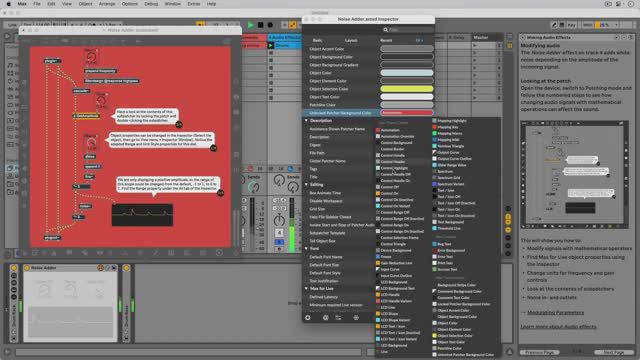Open the Modulating Parameters link
Screen dimensions: 640x360
pyautogui.click(x=556, y=313)
